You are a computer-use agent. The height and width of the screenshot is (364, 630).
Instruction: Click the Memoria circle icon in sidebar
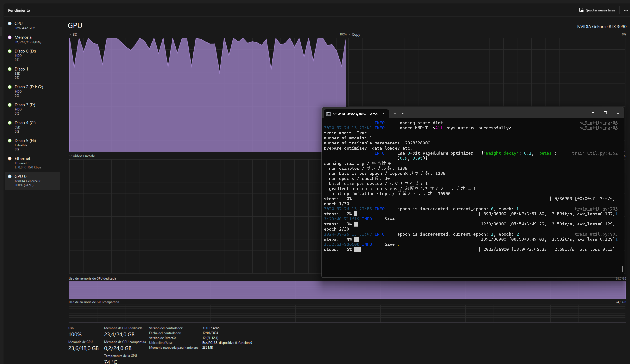[x=10, y=37]
